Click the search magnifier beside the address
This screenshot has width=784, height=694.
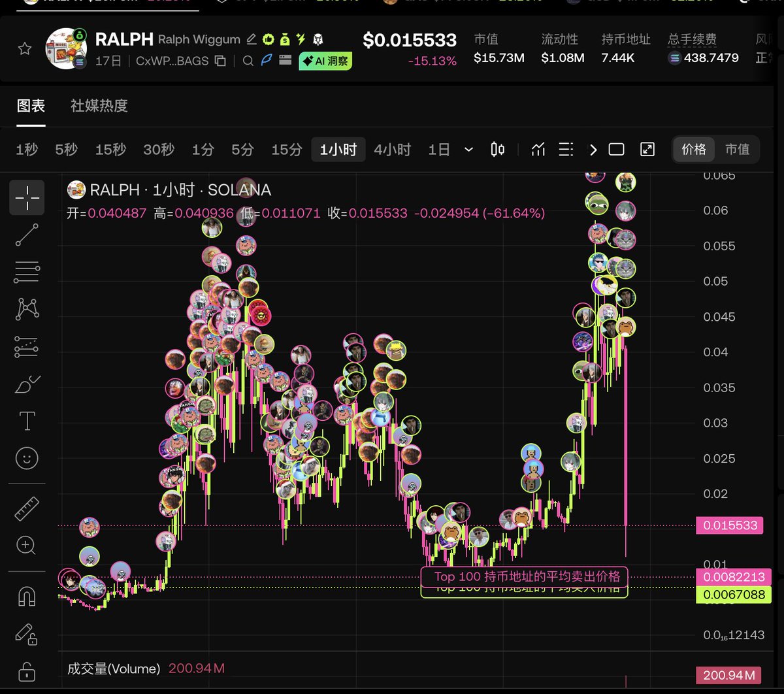click(248, 61)
